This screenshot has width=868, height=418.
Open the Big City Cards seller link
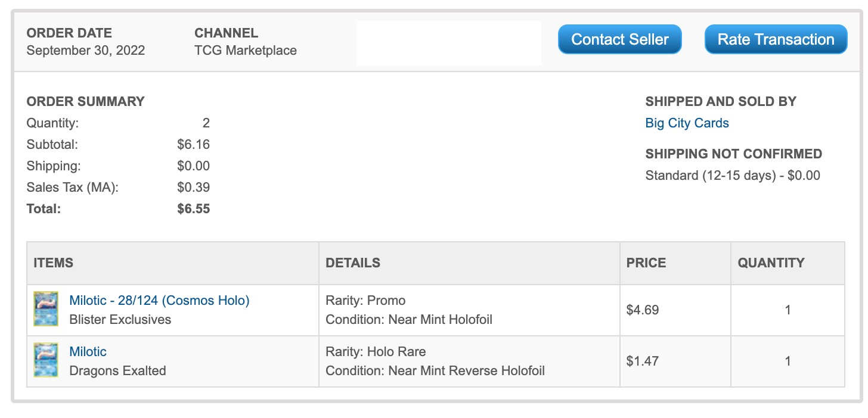click(687, 123)
